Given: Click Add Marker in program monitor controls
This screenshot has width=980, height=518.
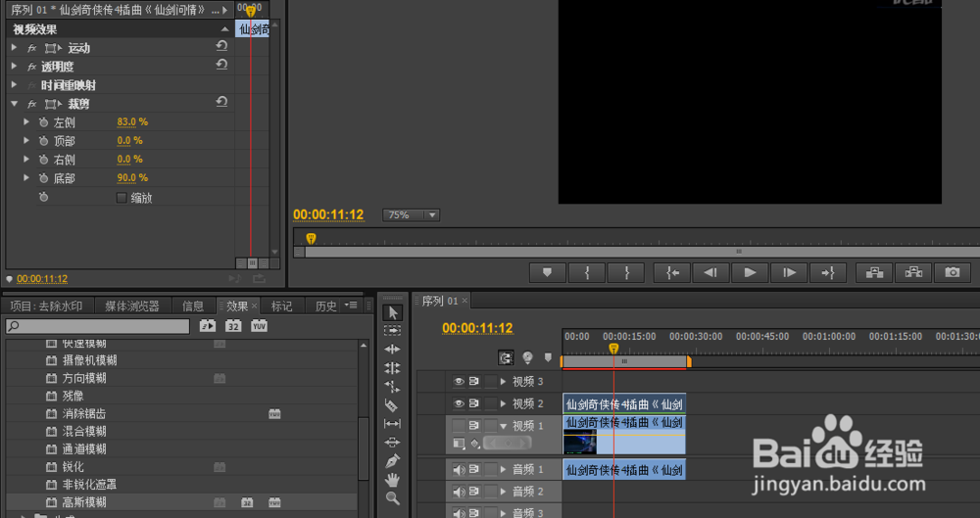Looking at the screenshot, I should tap(548, 272).
